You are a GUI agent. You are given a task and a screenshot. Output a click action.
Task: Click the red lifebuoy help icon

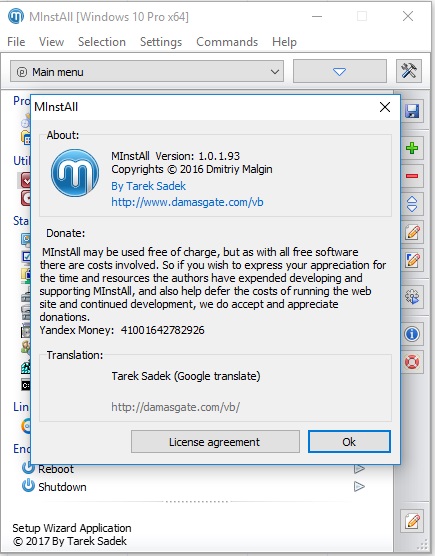tap(412, 362)
